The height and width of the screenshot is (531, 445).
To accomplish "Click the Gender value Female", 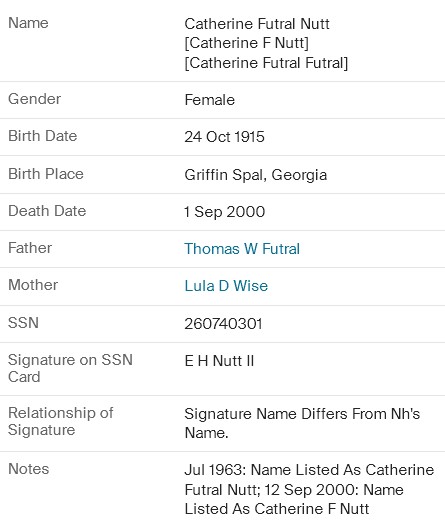I will point(209,100).
